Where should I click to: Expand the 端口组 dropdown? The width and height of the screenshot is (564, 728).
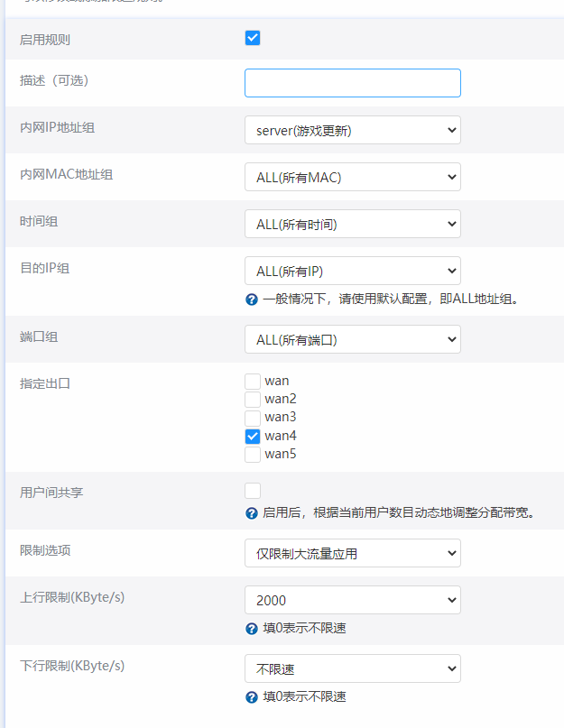tap(352, 339)
